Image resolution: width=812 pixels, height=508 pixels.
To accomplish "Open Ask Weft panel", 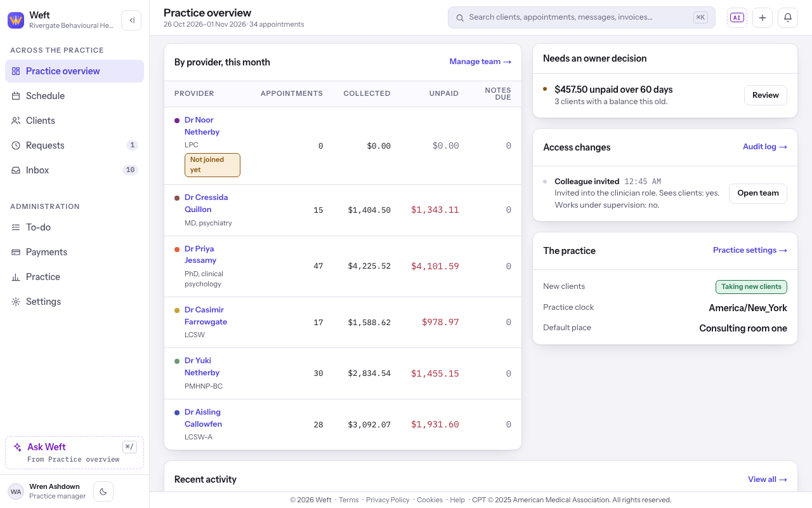I will tap(74, 453).
